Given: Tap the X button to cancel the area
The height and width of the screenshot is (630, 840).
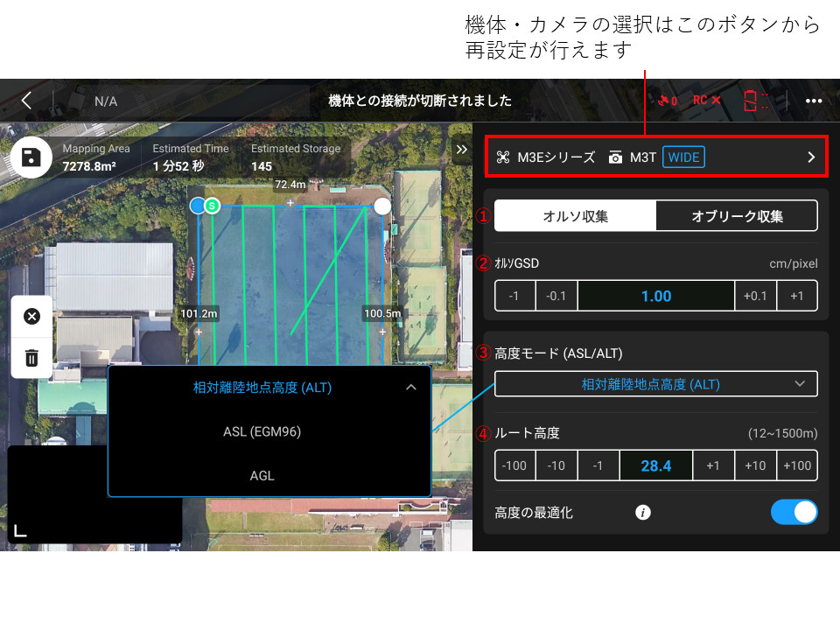Looking at the screenshot, I should (31, 316).
